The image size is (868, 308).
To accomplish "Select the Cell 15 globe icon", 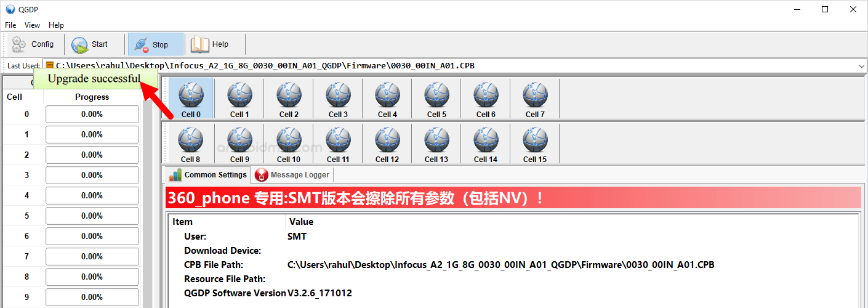I will point(535,140).
